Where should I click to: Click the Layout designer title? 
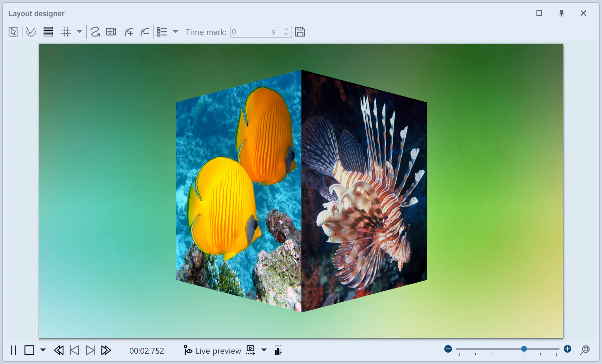point(36,13)
